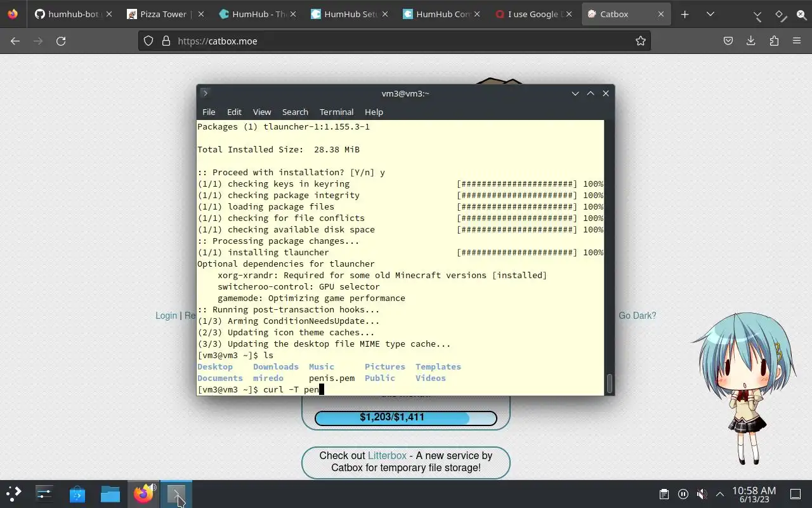Click the terminal taskbar icon
The width and height of the screenshot is (812, 508).
(x=176, y=493)
